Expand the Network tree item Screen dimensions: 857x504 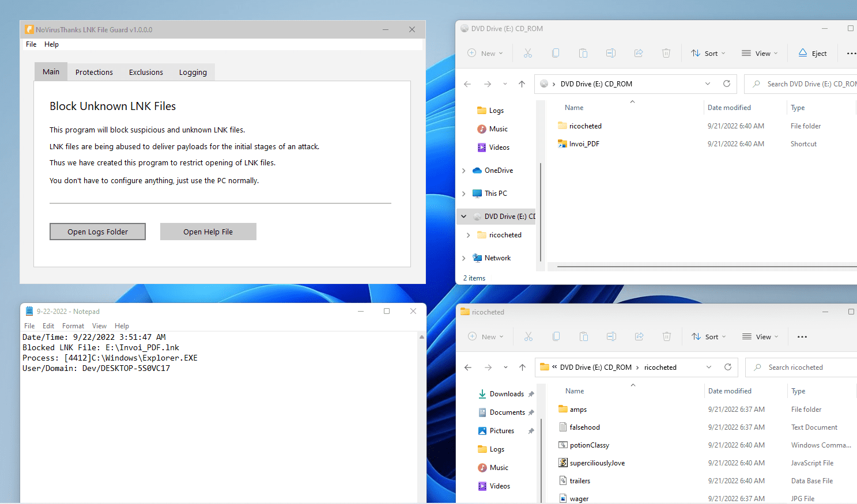463,257
